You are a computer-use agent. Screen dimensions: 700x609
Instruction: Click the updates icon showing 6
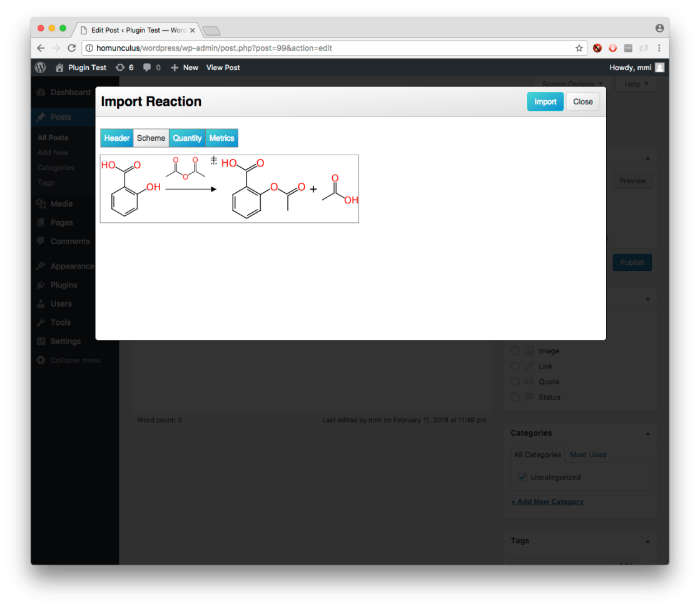(120, 68)
